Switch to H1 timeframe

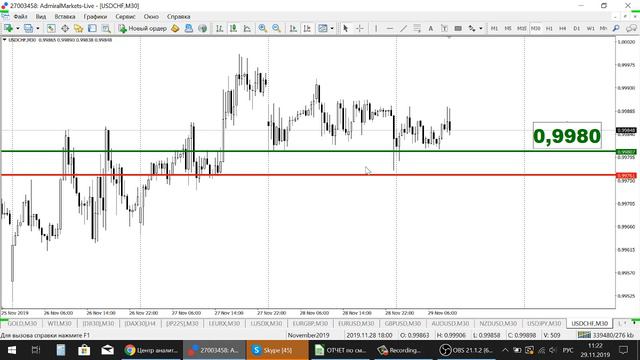point(549,28)
